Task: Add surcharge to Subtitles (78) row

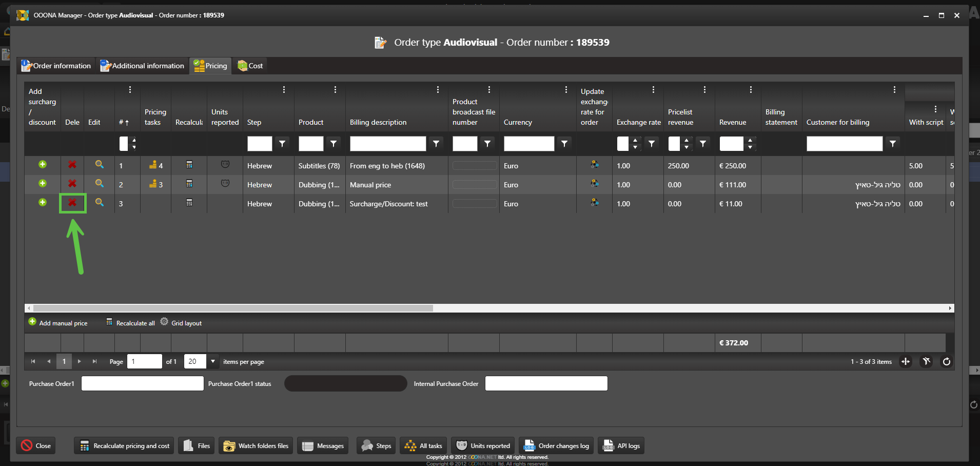Action: click(x=43, y=165)
